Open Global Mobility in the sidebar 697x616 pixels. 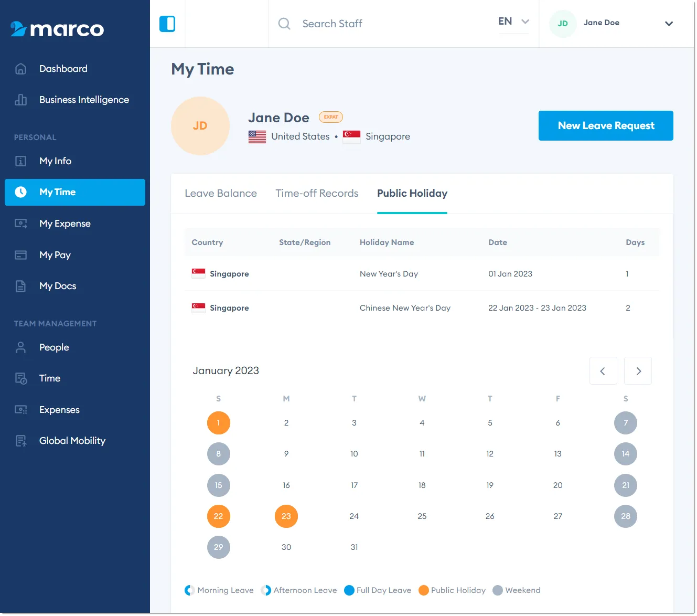pyautogui.click(x=75, y=441)
